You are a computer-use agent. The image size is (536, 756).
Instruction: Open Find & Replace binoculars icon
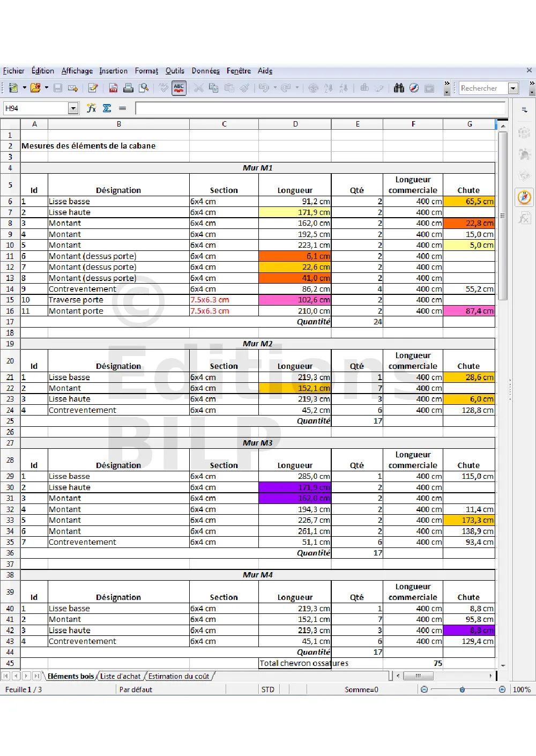[399, 88]
